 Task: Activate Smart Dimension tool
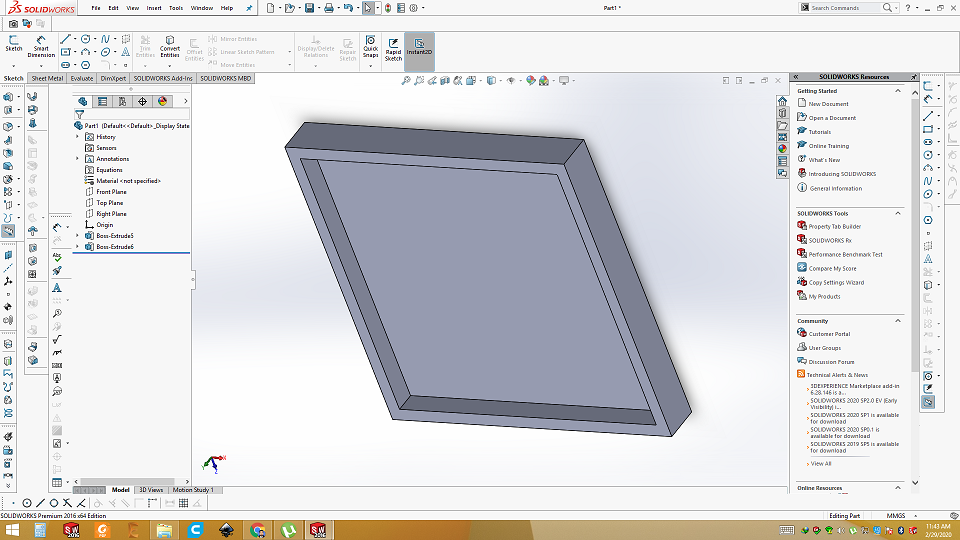pos(41,47)
